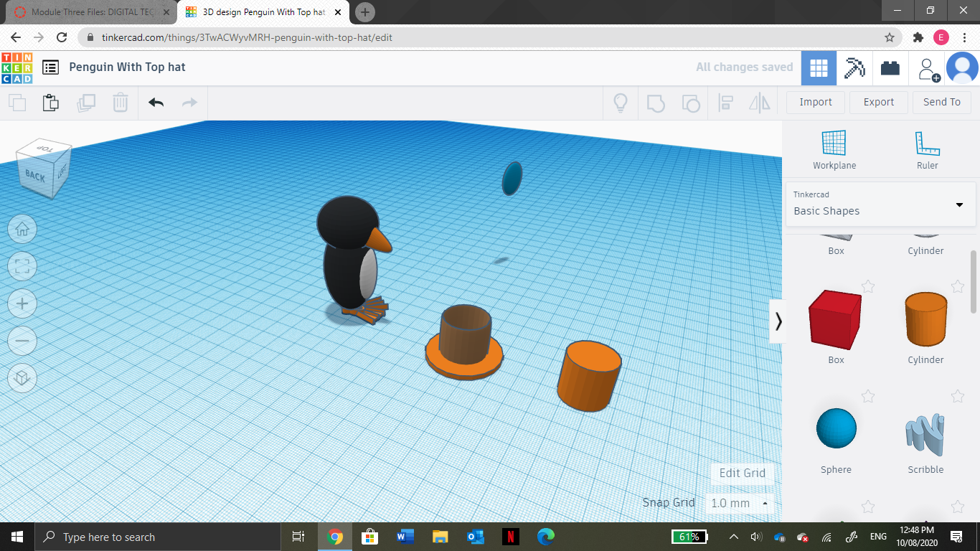
Task: Select the Ruler tool
Action: coord(927,150)
